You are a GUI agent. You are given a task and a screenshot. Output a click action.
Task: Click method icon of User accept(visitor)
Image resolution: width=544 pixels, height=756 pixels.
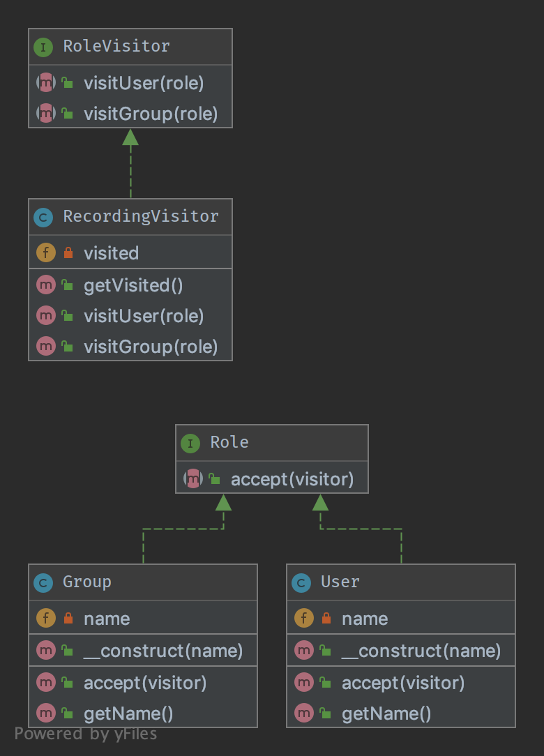point(304,682)
